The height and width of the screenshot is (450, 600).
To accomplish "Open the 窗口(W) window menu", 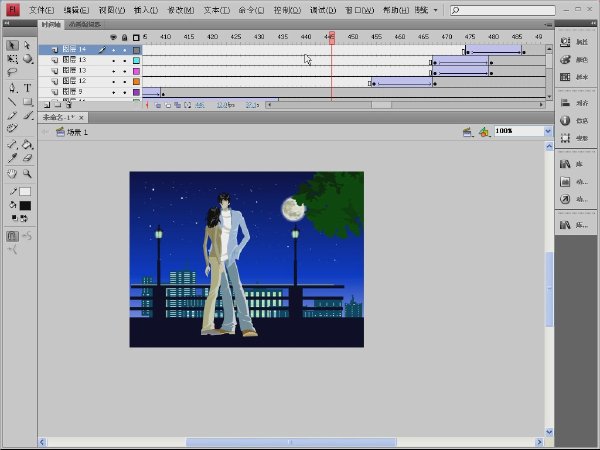I will (x=359, y=10).
